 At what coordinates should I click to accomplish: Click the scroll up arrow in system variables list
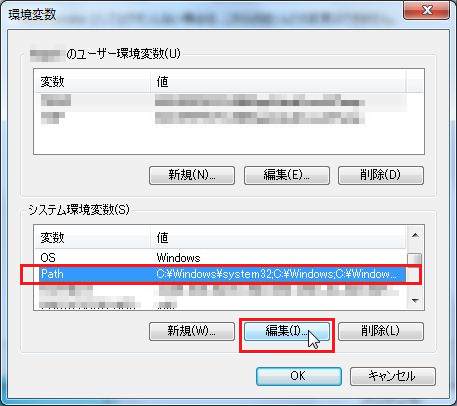pyautogui.click(x=415, y=235)
